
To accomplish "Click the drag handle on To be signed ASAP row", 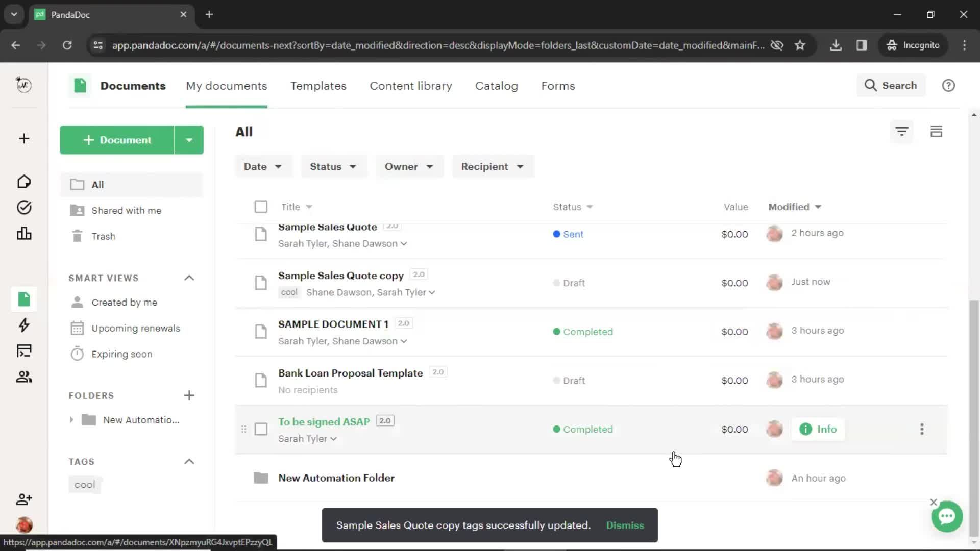I will pyautogui.click(x=243, y=429).
